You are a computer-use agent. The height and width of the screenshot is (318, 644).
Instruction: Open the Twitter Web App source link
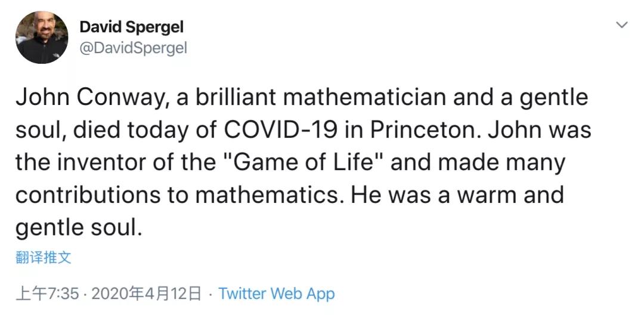click(277, 294)
